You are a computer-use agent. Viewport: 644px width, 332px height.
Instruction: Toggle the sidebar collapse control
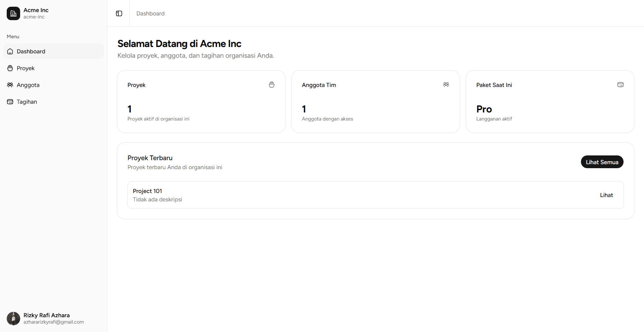[x=119, y=13]
